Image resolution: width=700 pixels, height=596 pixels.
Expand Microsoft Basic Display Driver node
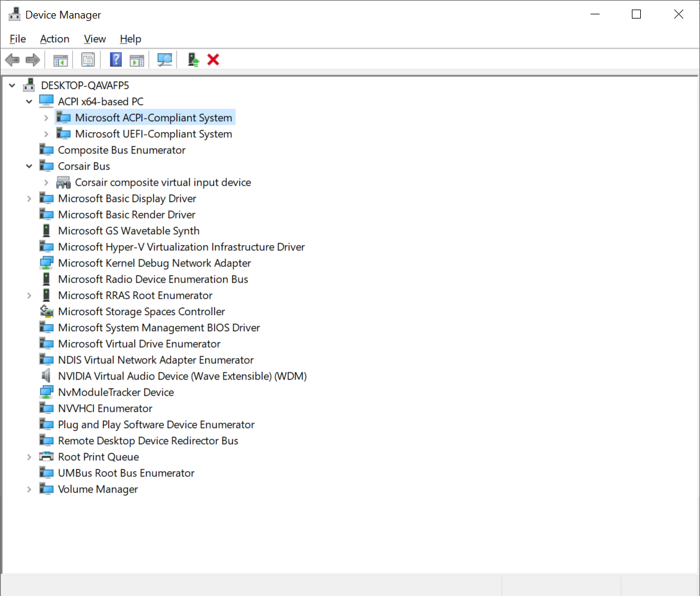coord(29,198)
